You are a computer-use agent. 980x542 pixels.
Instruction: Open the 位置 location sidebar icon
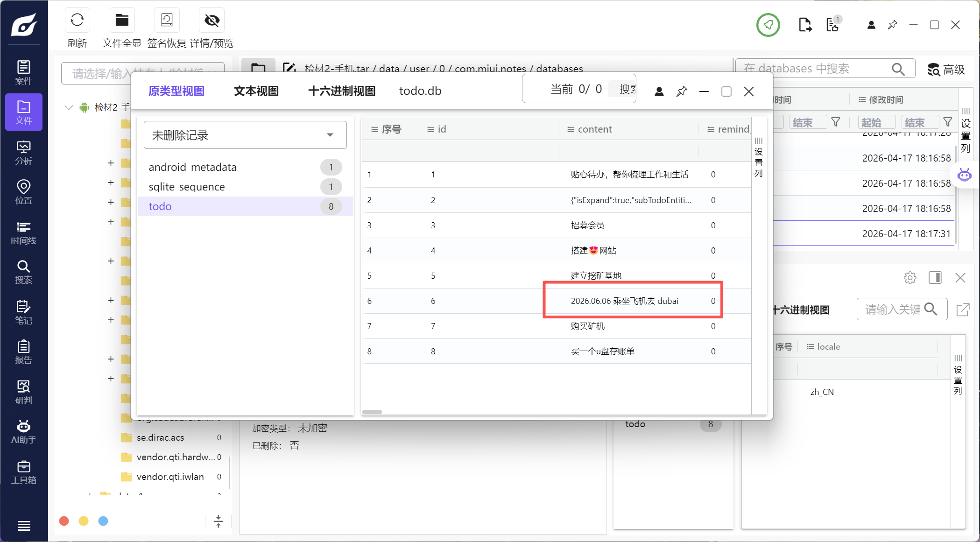[24, 192]
